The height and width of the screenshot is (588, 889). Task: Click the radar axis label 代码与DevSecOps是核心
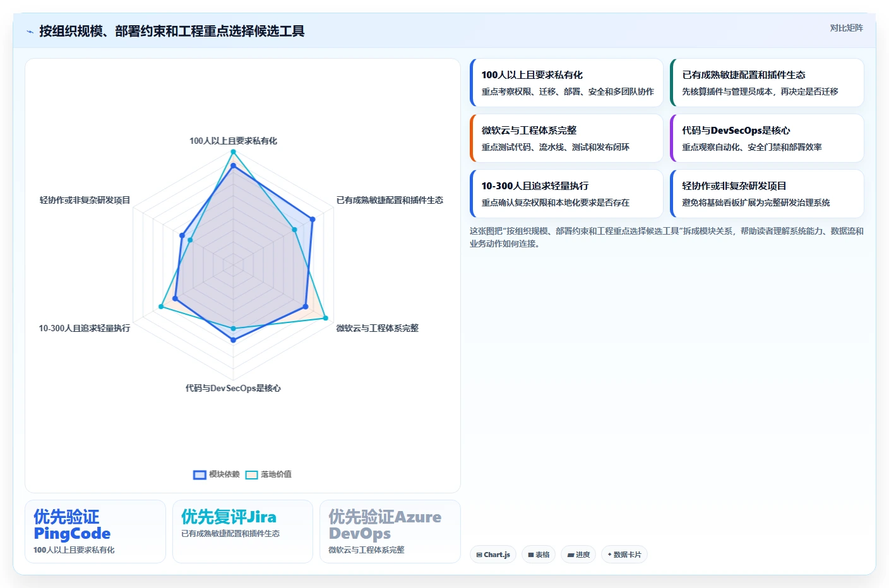[233, 388]
